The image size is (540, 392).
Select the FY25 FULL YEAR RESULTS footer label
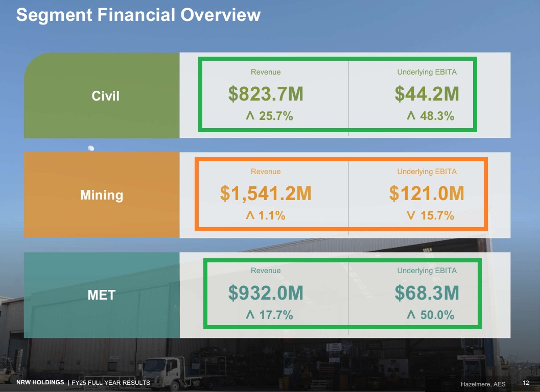pyautogui.click(x=111, y=383)
